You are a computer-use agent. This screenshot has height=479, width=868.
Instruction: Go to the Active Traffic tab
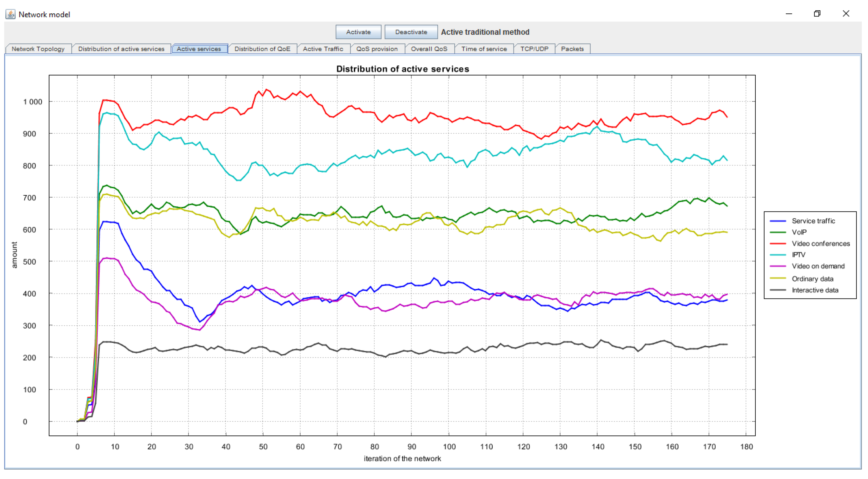(323, 49)
